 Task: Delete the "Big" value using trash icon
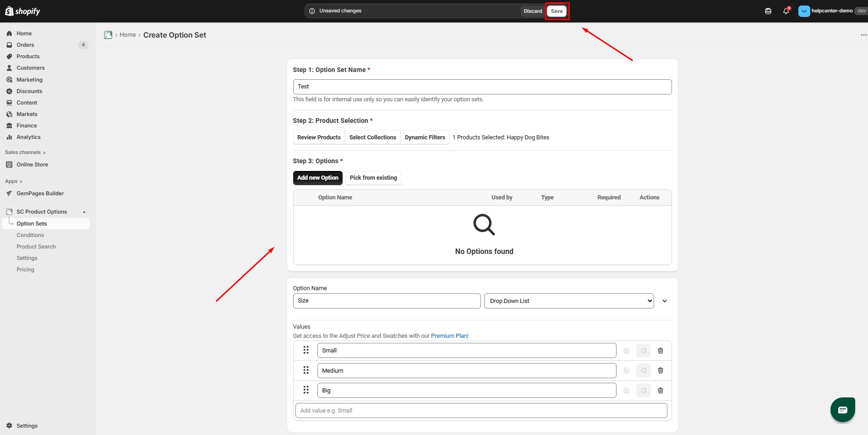point(660,390)
